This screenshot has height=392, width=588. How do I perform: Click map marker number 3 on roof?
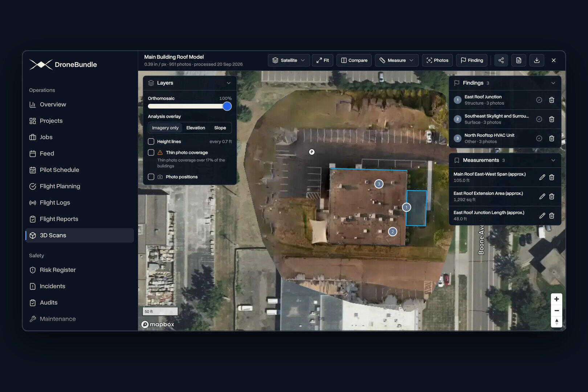click(379, 184)
